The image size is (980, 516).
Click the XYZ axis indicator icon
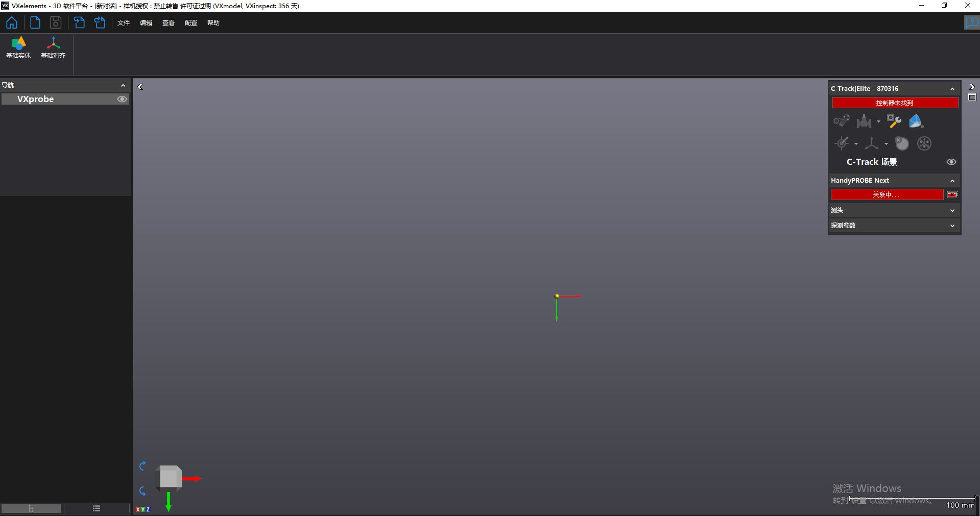click(x=143, y=509)
